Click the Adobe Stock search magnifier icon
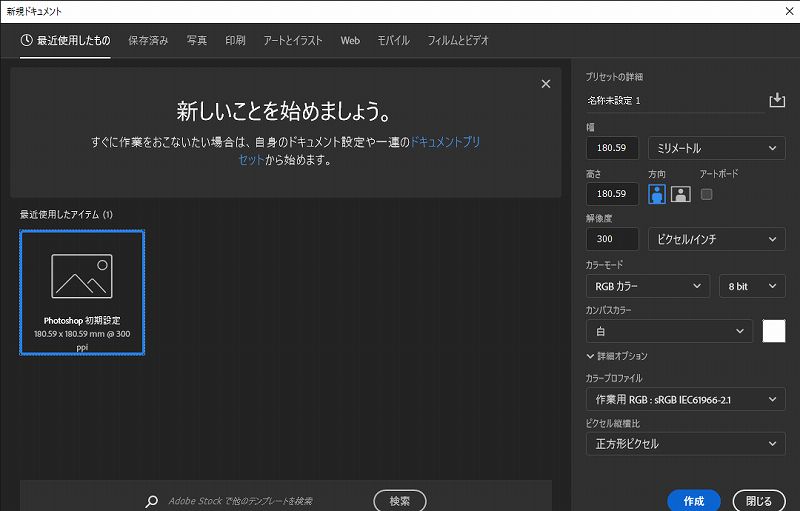The height and width of the screenshot is (511, 800). [152, 501]
